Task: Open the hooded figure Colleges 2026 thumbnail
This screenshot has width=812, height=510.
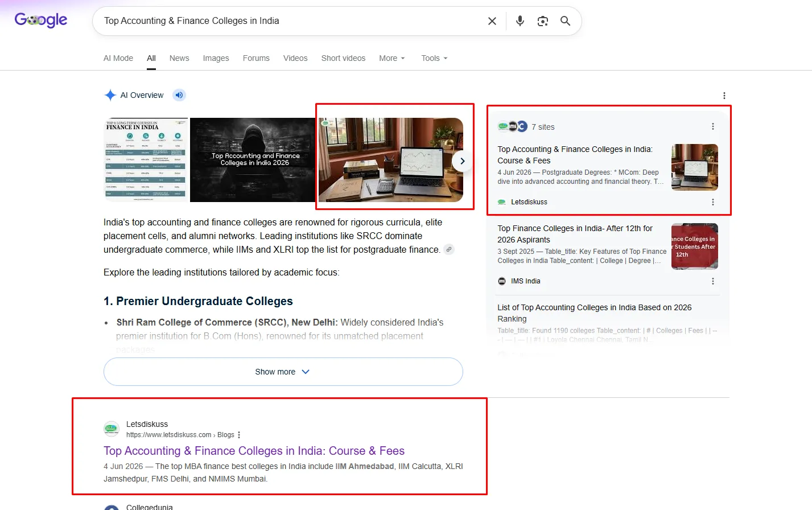Action: point(253,160)
